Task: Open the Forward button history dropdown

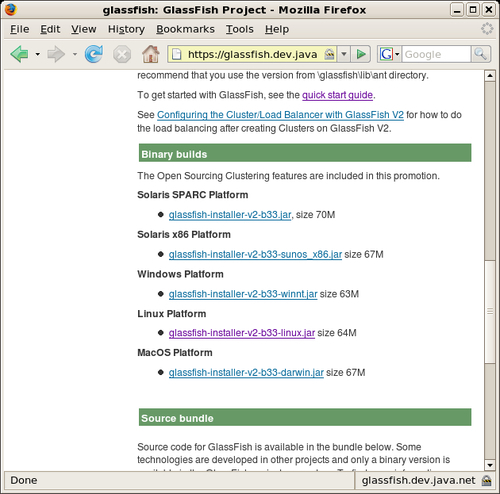Action: 75,54
